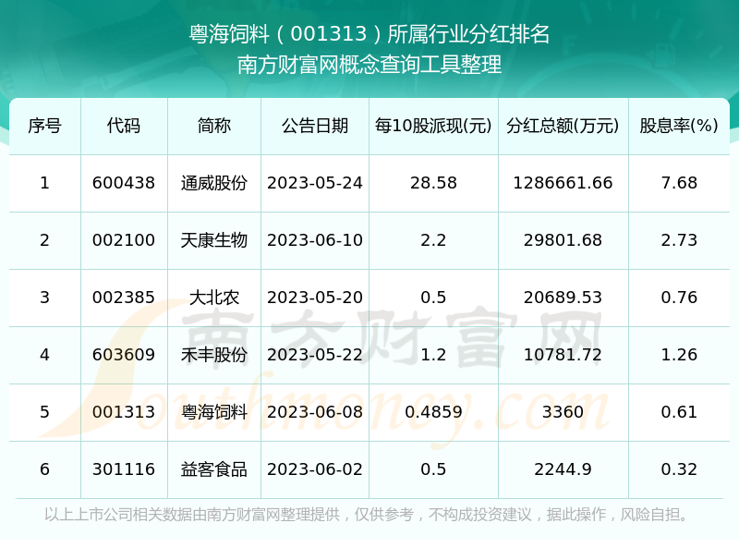Select the 代码 column header

coord(124,126)
